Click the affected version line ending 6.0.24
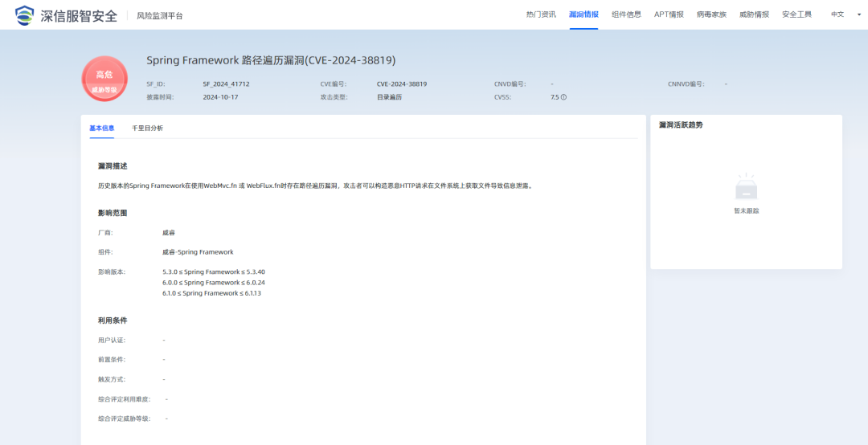 click(x=214, y=282)
